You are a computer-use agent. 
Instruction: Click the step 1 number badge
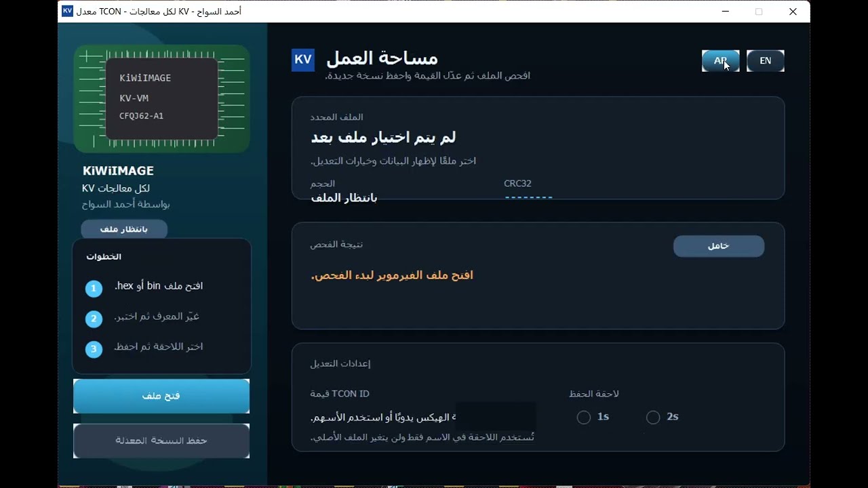coord(94,289)
